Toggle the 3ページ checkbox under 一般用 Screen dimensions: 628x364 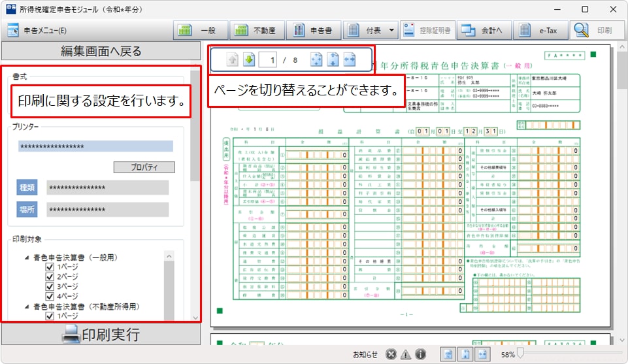pyautogui.click(x=50, y=286)
